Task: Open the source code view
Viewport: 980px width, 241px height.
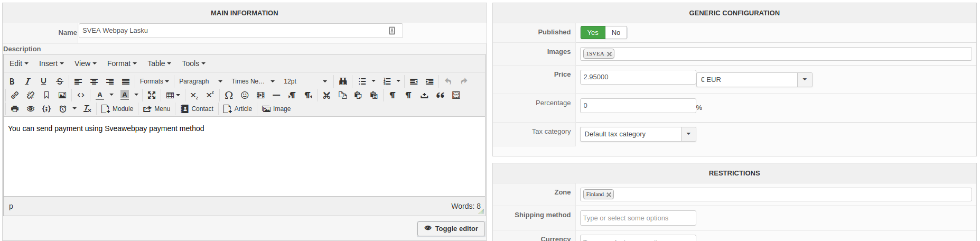Action: click(x=81, y=95)
